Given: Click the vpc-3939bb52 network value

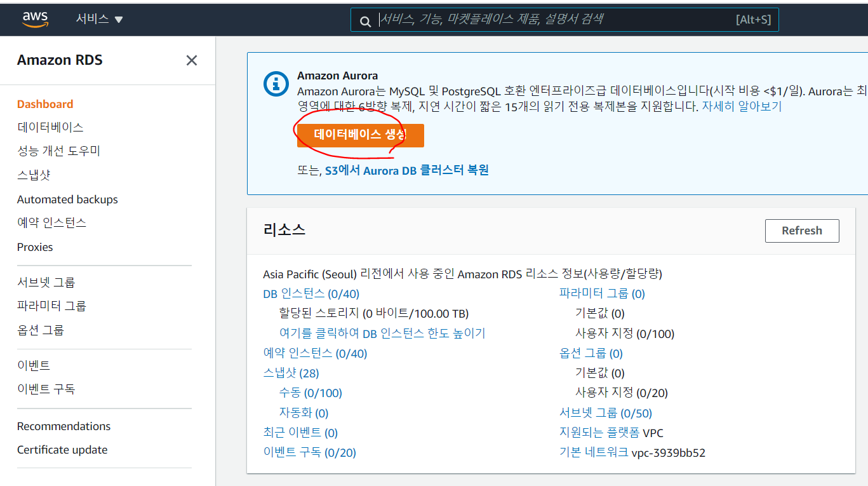Looking at the screenshot, I should 669,453.
